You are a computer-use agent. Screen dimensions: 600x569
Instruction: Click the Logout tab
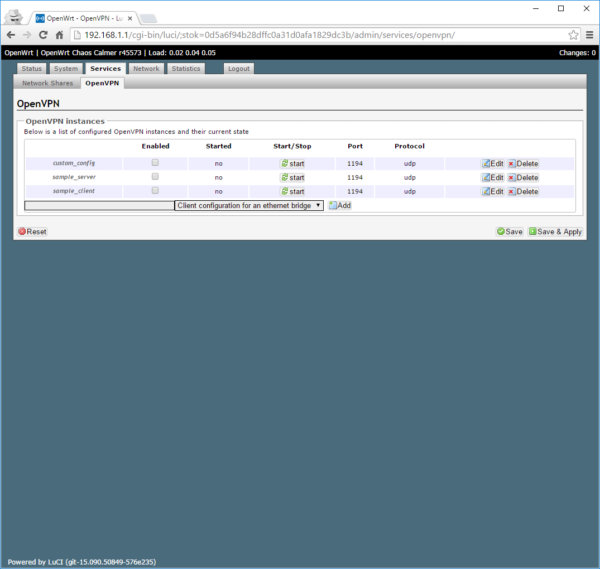238,69
